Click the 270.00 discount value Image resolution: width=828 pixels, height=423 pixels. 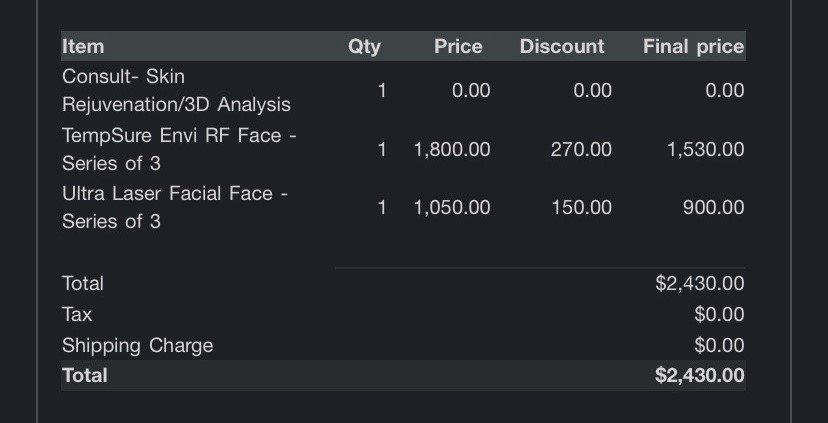coord(581,149)
